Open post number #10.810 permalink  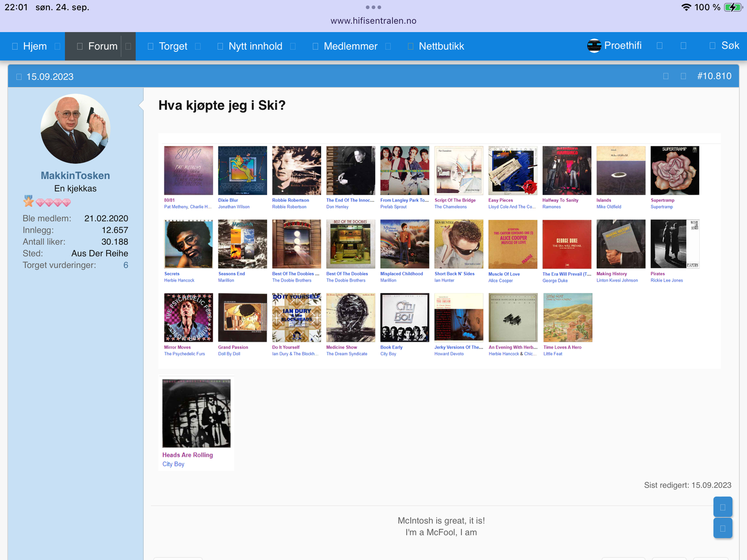coord(714,76)
